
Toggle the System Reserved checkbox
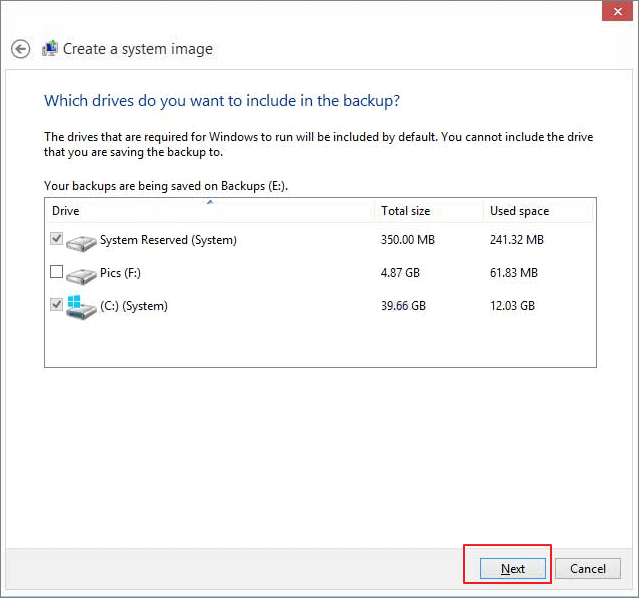pyautogui.click(x=56, y=238)
